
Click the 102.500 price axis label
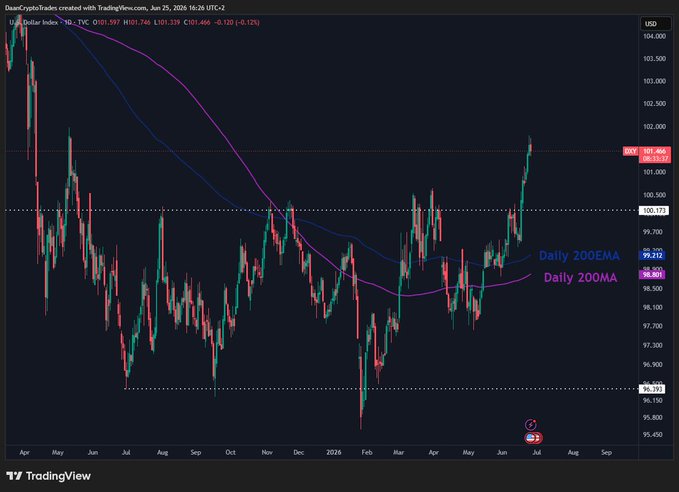click(654, 104)
